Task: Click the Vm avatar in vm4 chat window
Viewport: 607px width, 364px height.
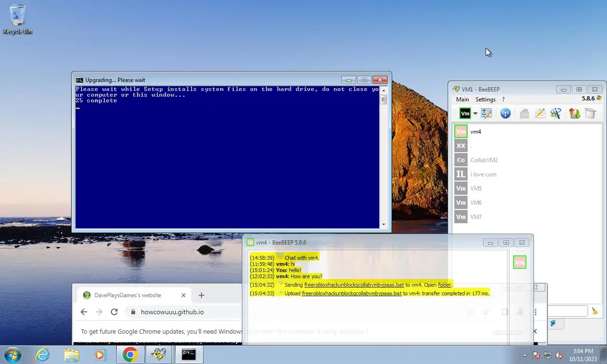Action: [x=520, y=262]
